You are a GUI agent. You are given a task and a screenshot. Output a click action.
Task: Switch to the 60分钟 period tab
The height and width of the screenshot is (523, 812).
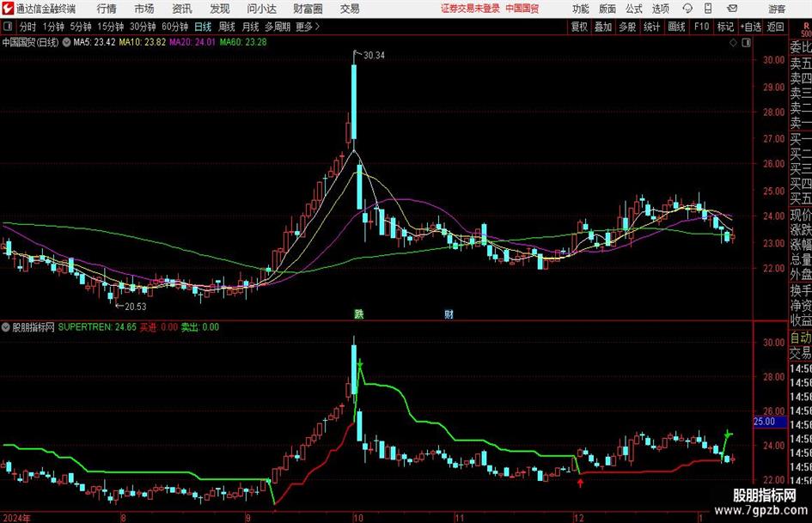click(x=175, y=27)
